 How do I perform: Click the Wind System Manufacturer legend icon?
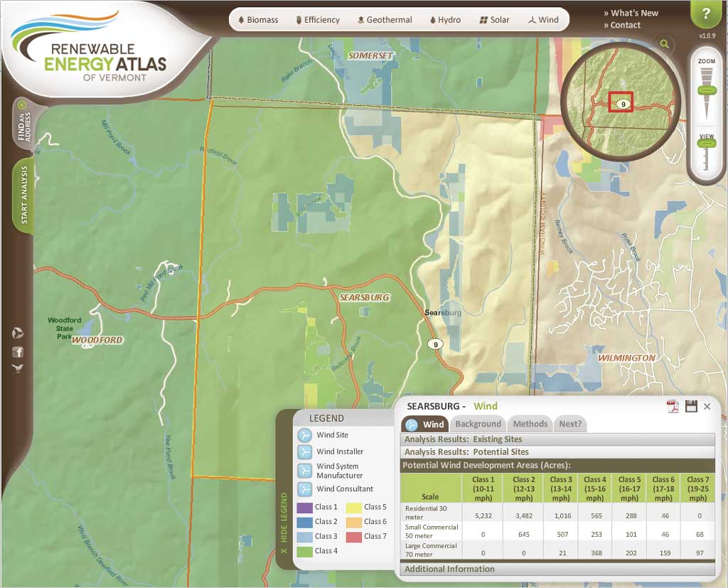click(304, 471)
